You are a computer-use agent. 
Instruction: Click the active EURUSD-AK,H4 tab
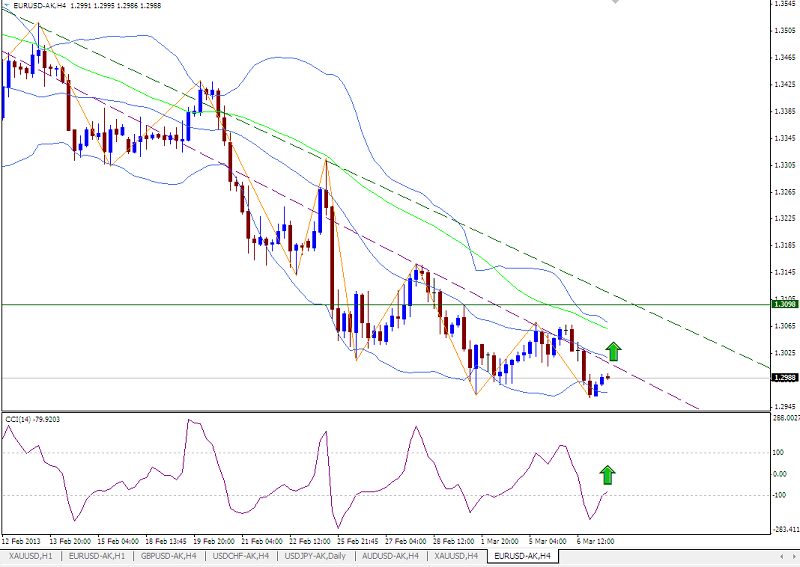519,555
